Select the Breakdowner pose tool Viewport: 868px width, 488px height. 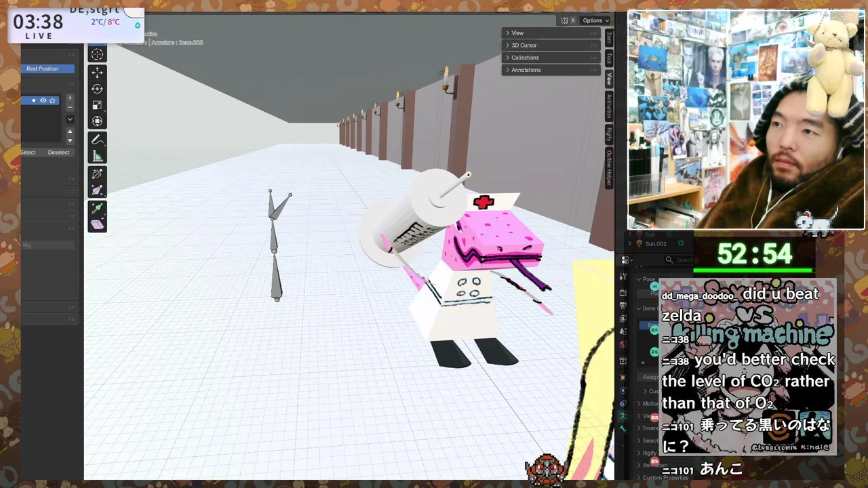[97, 175]
